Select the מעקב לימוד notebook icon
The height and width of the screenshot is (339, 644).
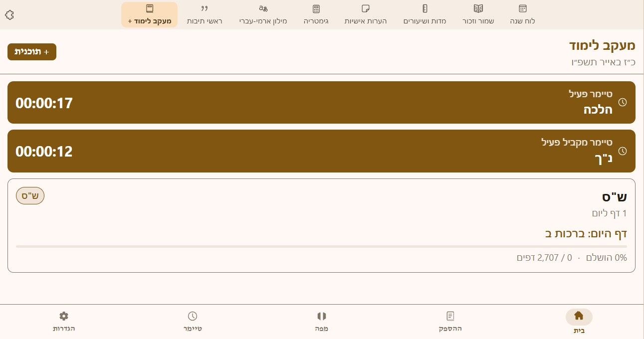coord(150,8)
